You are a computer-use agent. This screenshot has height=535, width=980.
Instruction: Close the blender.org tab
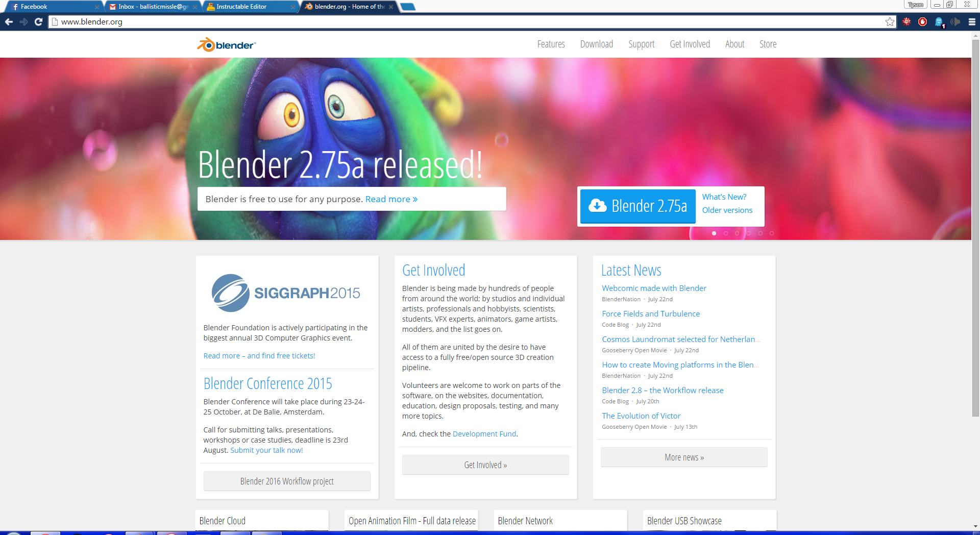[391, 7]
